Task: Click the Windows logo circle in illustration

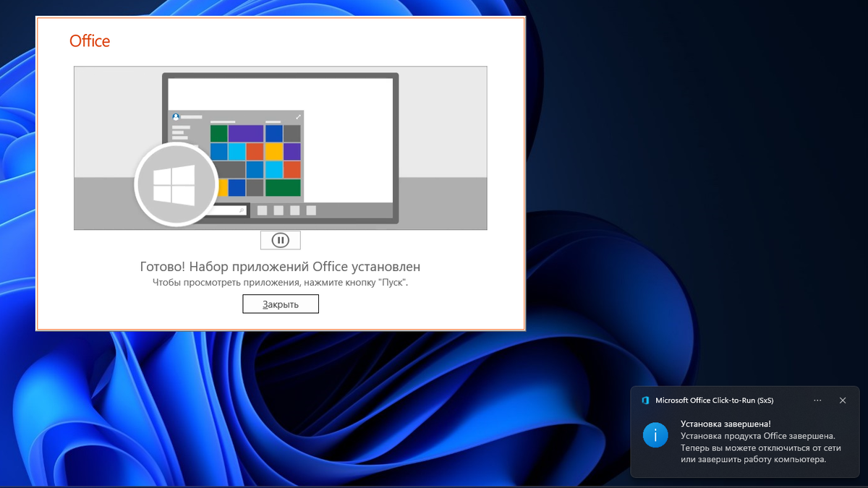Action: pyautogui.click(x=176, y=184)
